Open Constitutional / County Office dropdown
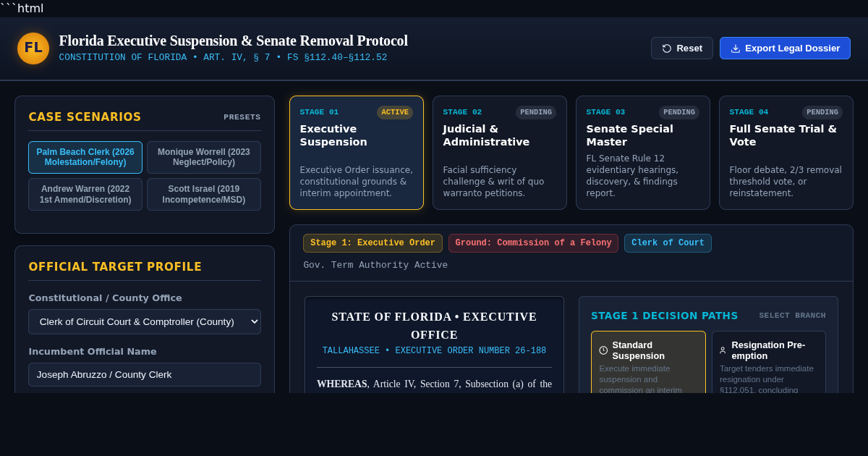This screenshot has width=868, height=456. tap(145, 321)
